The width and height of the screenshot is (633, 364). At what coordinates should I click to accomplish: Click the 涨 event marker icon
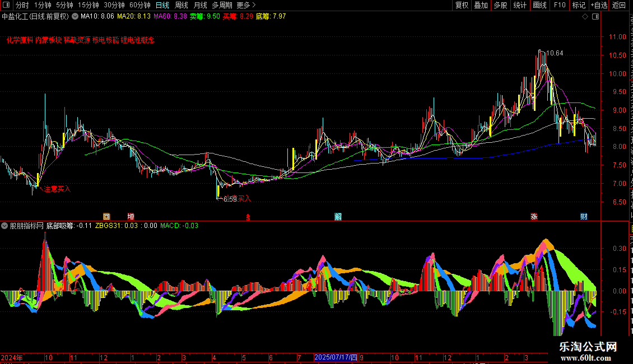(x=534, y=217)
